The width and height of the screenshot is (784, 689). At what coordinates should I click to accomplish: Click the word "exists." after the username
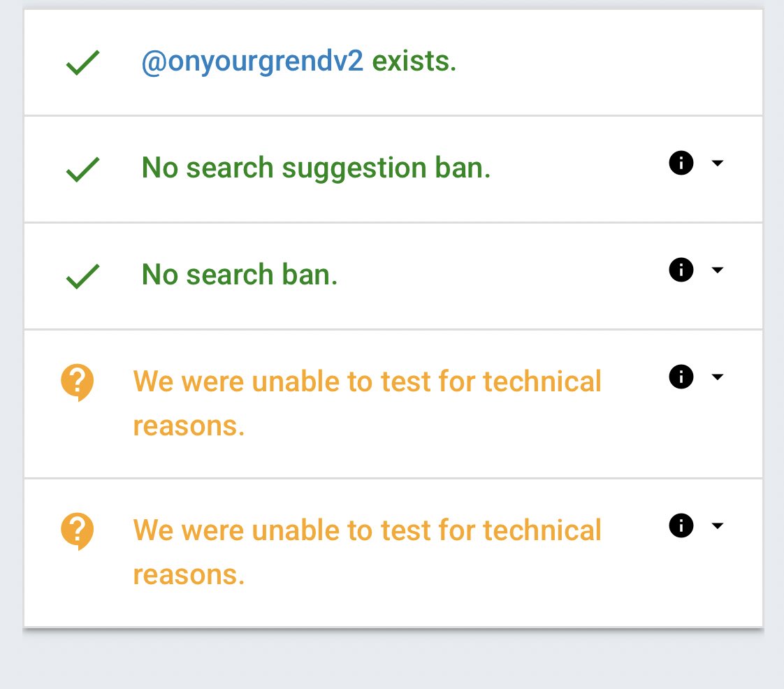pos(414,62)
